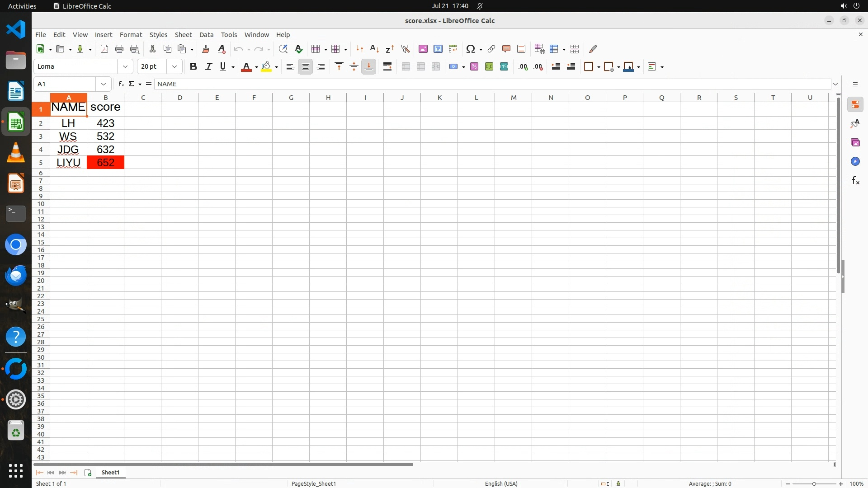Click the AutoFilter icon
Screen dimensions: 868x488
[405, 49]
